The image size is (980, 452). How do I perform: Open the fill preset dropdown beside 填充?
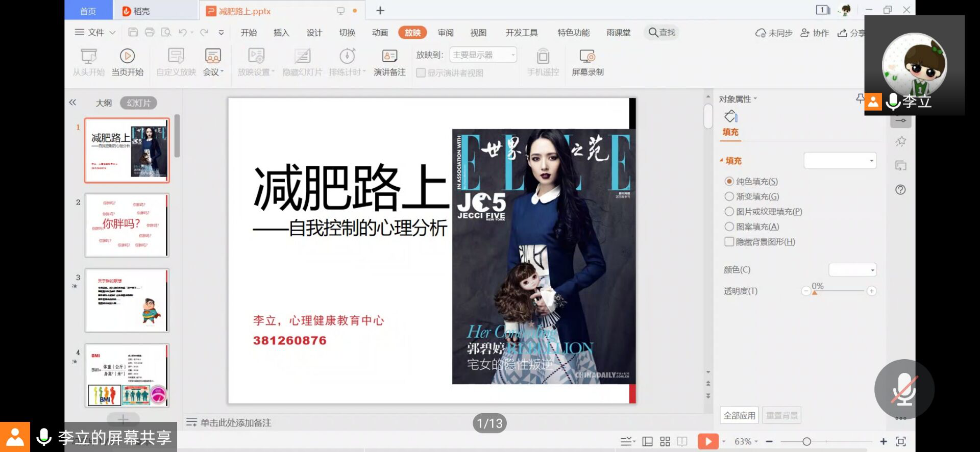point(840,161)
